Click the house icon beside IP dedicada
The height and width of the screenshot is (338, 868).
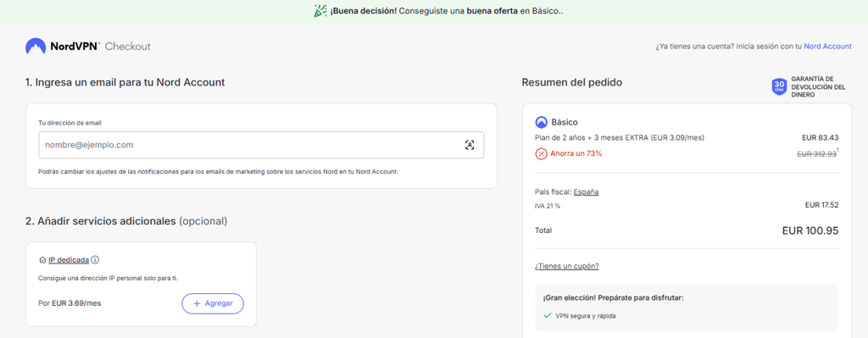[x=42, y=259]
